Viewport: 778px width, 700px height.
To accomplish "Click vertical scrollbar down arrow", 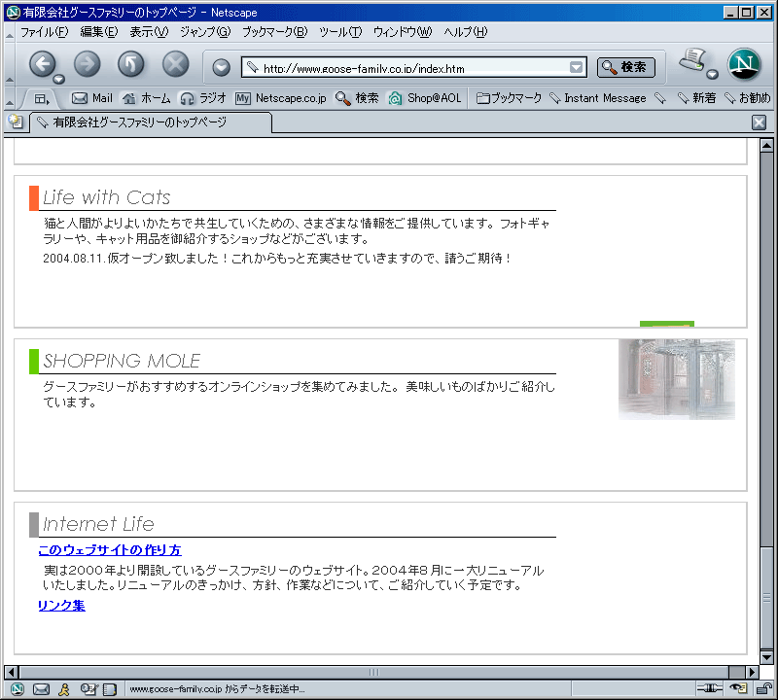I will pyautogui.click(x=766, y=657).
